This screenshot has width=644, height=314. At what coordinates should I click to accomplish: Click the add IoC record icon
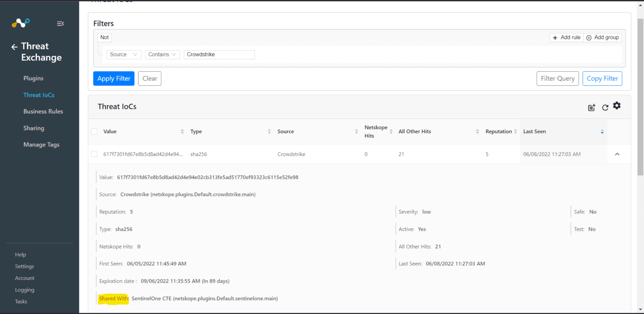tap(591, 107)
